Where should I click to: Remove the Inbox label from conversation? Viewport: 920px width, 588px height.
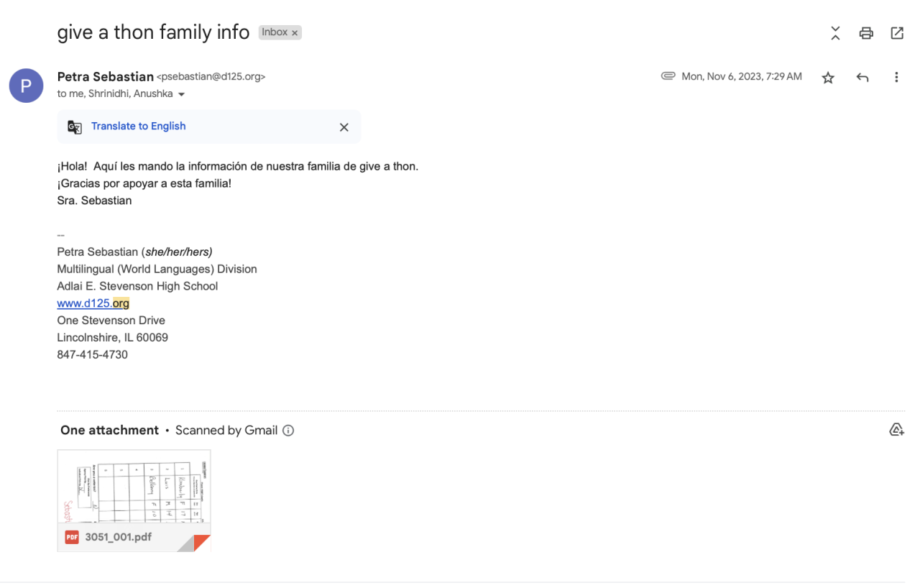pyautogui.click(x=295, y=33)
